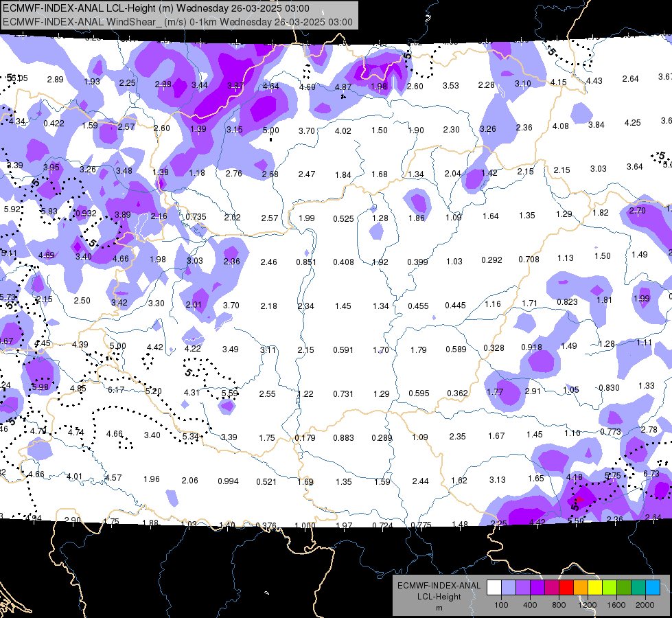Screen dimensions: 672x618
Task: Click wind shear value 5.92
Action: coord(12,209)
